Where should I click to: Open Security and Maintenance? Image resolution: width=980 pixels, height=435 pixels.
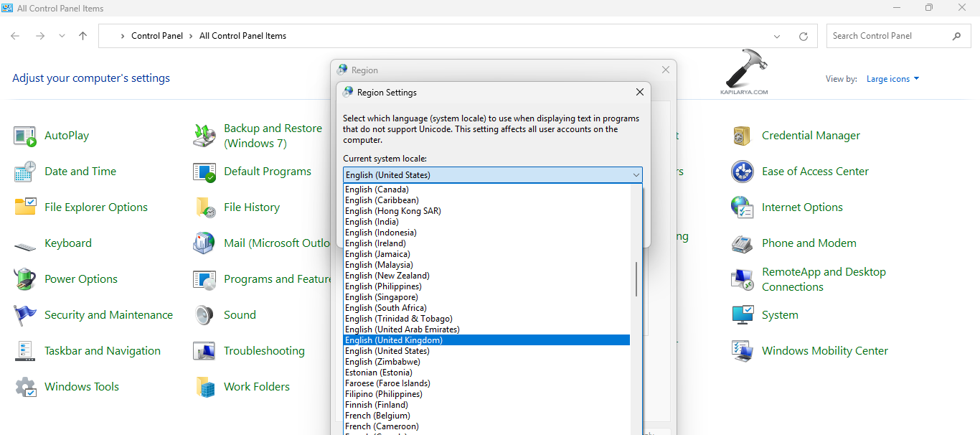click(108, 314)
